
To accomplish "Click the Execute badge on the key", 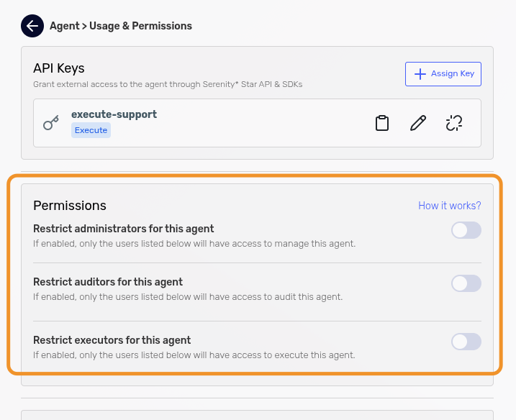I will [91, 130].
